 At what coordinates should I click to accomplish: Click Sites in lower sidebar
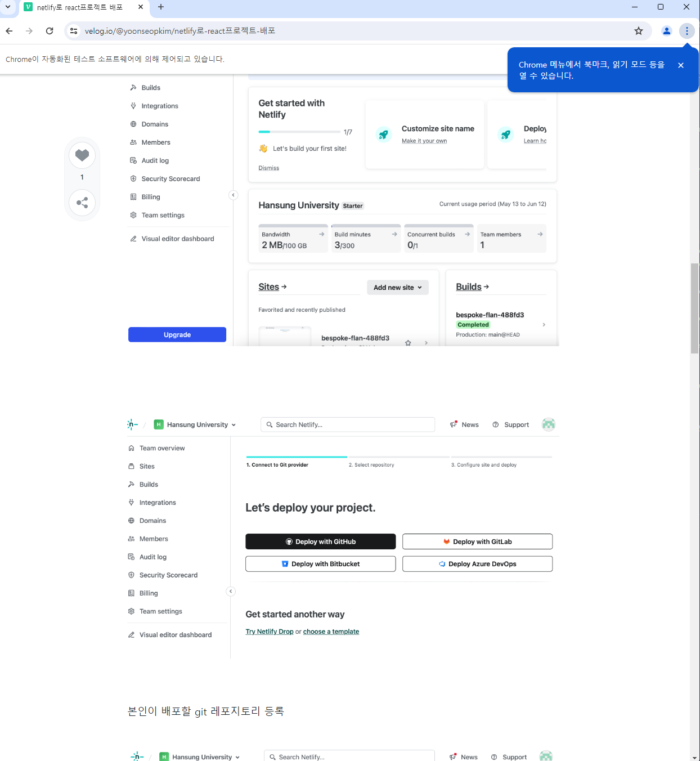141,467
